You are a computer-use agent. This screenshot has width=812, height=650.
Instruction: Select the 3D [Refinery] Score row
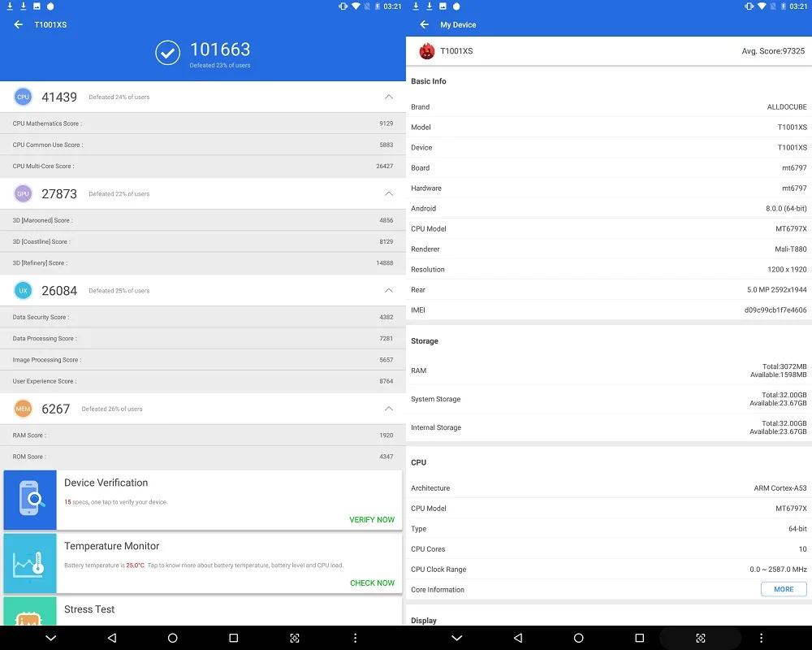tap(203, 263)
